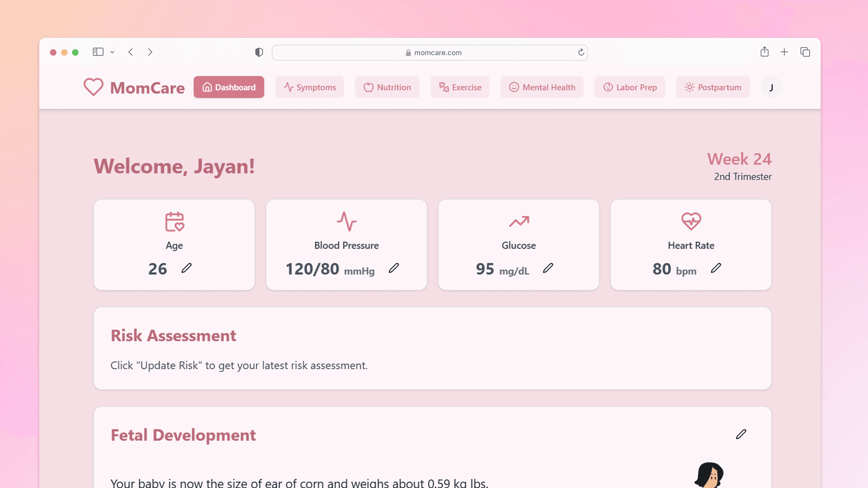The image size is (868, 488).
Task: Click the browser share icon
Action: click(764, 52)
